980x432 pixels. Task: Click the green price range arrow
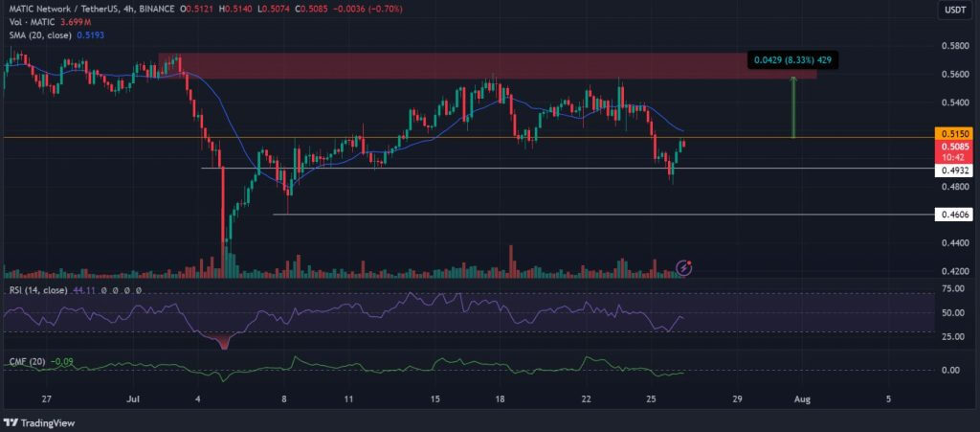tap(793, 107)
